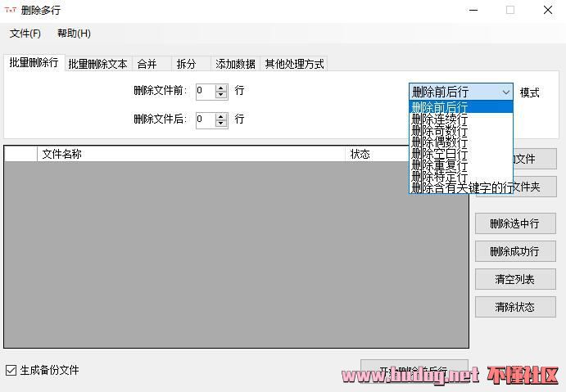566x392 pixels.
Task: Select 删除前后行 in the dropdown list
Action: [461, 107]
